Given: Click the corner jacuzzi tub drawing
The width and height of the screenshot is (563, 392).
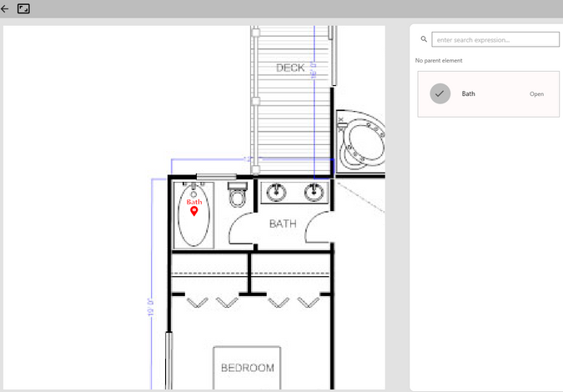Looking at the screenshot, I should [x=360, y=143].
